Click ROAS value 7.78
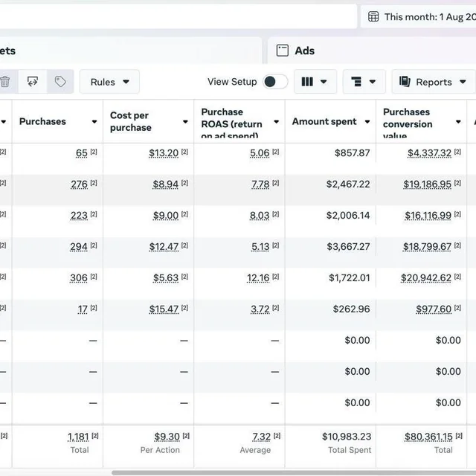 260,184
